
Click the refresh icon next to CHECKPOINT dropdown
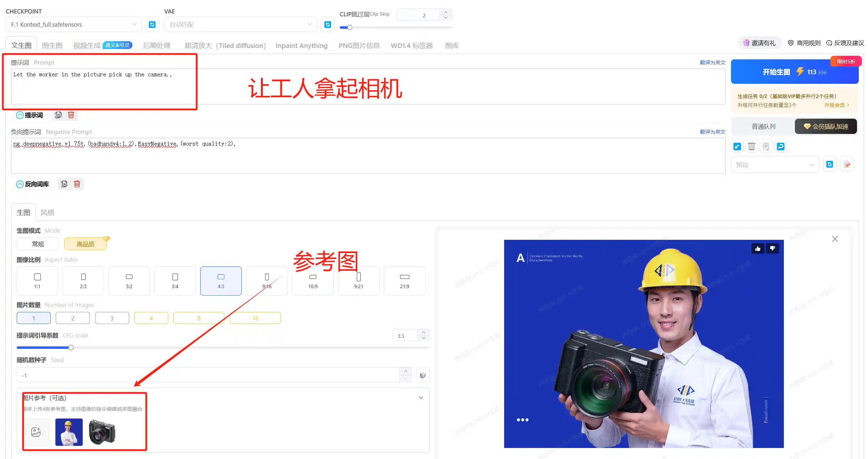(x=152, y=25)
